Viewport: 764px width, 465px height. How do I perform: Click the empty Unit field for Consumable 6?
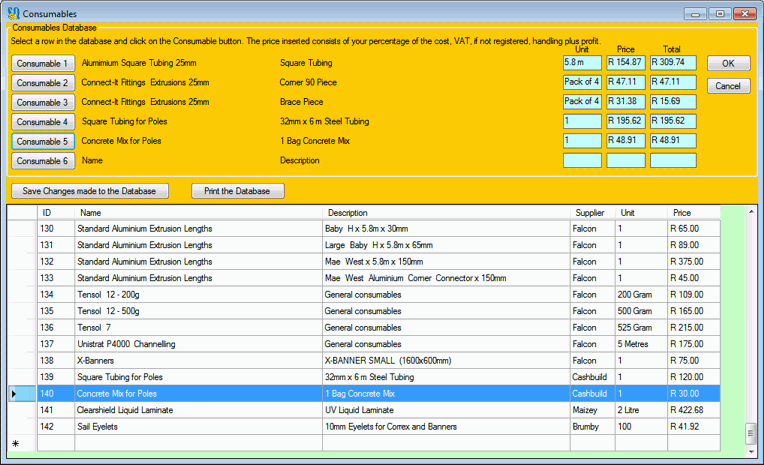coord(582,160)
